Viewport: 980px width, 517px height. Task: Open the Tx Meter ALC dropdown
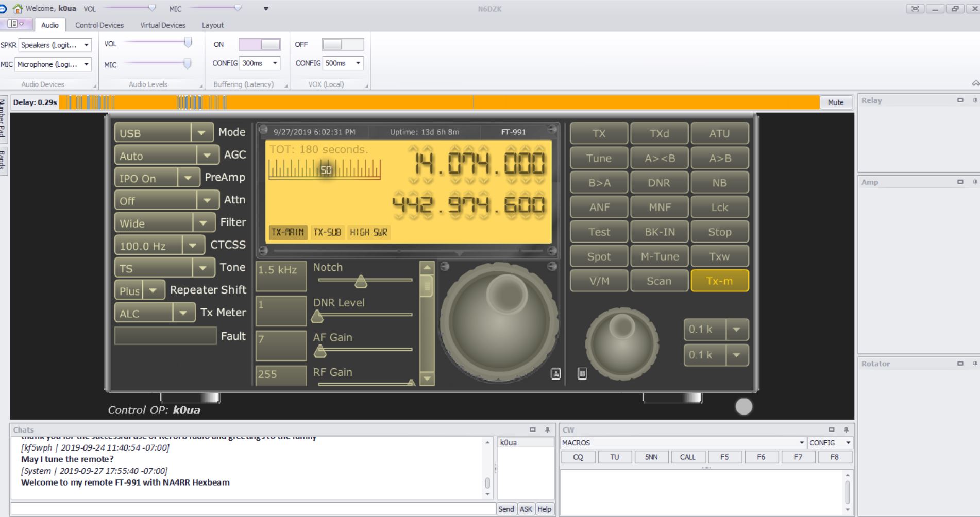(183, 313)
